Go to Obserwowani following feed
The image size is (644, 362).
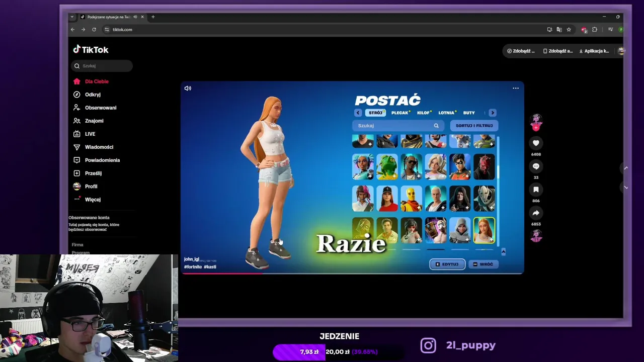[x=95, y=108]
